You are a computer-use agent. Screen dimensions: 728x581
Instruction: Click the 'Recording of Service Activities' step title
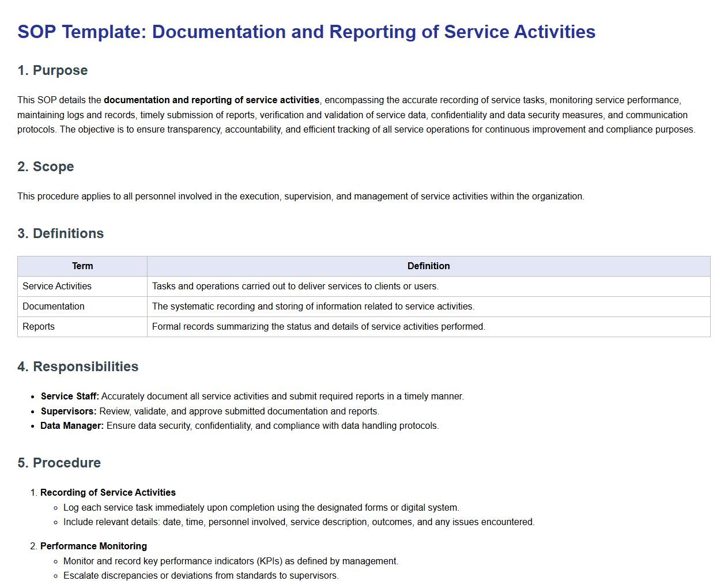tap(108, 493)
